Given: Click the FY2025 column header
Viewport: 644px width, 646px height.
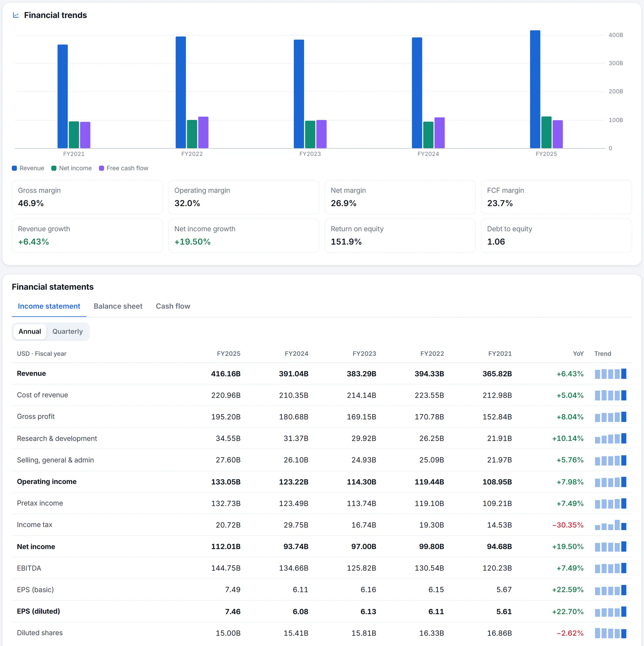Looking at the screenshot, I should (x=229, y=354).
